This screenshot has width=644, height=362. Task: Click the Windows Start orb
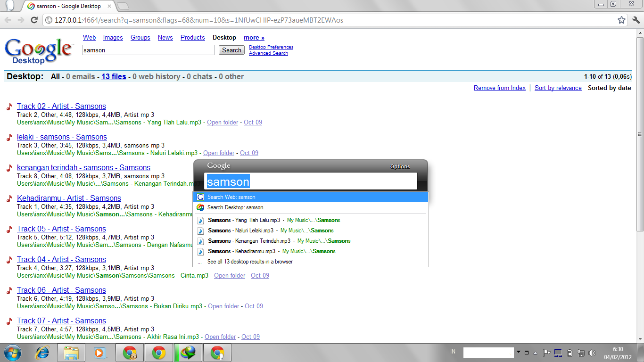(x=13, y=353)
